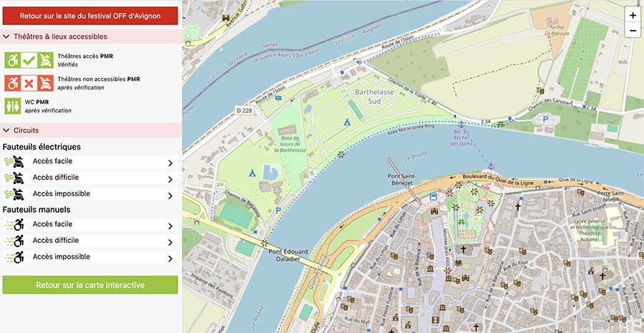Click the bus stop icon near Pont Saint-Bénezet
644x333 pixels.
tap(433, 196)
